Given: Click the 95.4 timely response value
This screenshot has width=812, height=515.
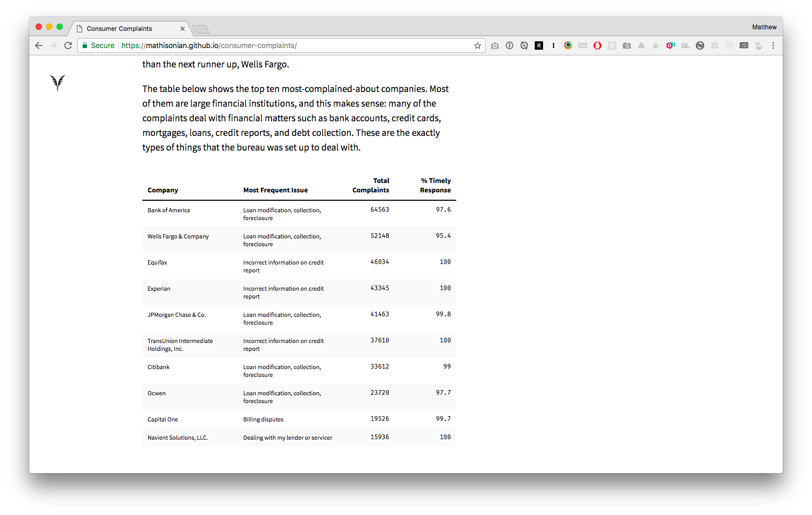Looking at the screenshot, I should 443,236.
